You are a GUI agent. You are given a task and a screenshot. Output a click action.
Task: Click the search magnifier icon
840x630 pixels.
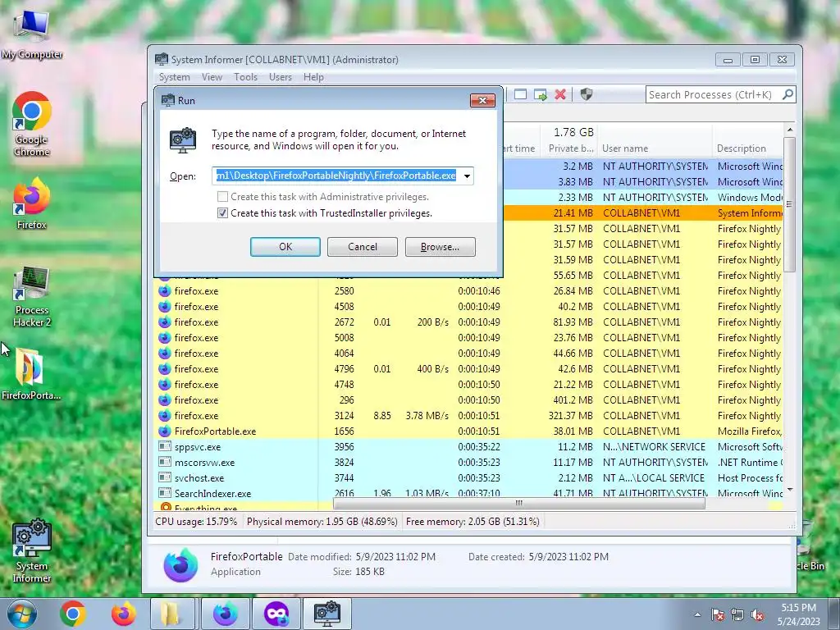pos(787,94)
